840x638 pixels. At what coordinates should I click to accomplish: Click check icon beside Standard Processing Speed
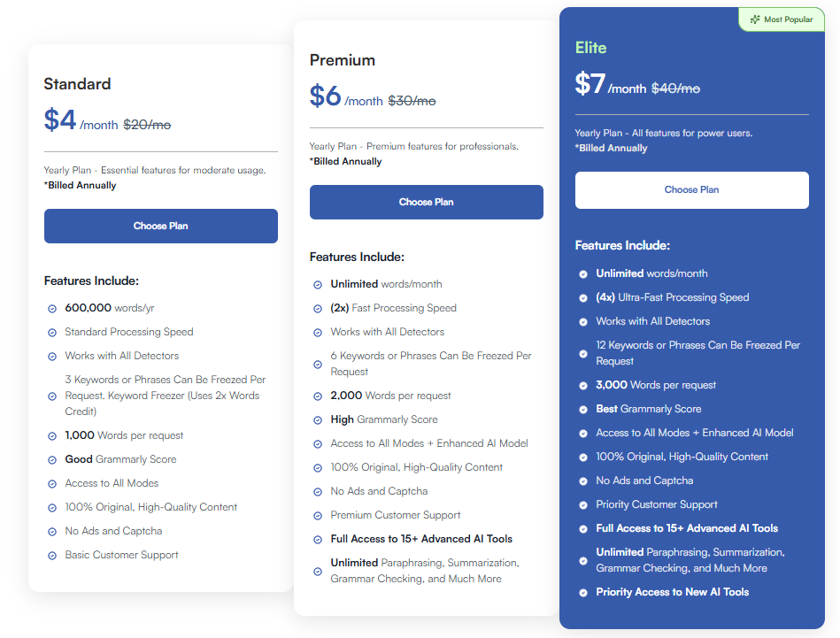click(x=52, y=333)
